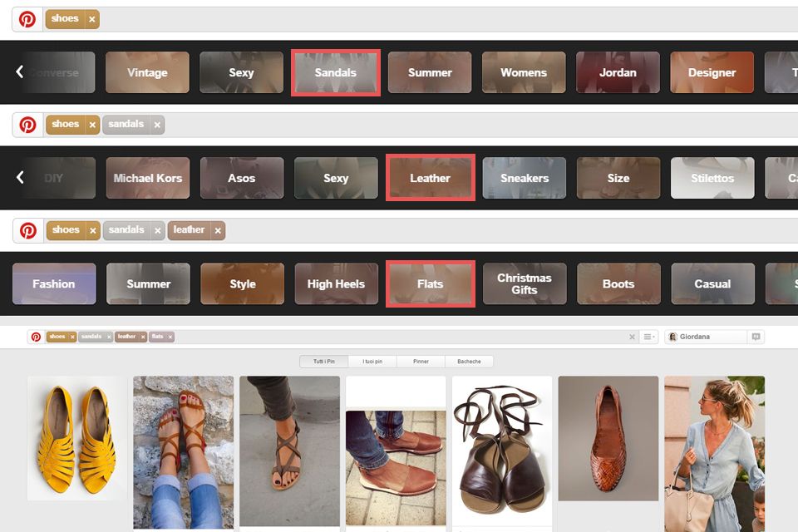This screenshot has width=798, height=532.
Task: Choose the Sneakers guide tile
Action: click(525, 178)
